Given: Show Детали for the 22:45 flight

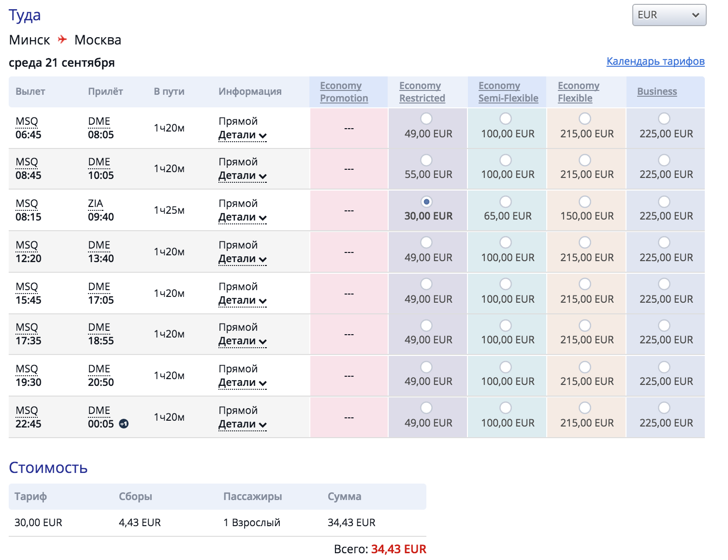Looking at the screenshot, I should (242, 424).
